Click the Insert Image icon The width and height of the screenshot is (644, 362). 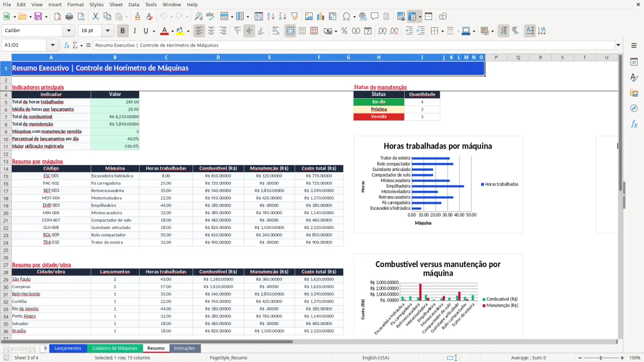tap(309, 17)
